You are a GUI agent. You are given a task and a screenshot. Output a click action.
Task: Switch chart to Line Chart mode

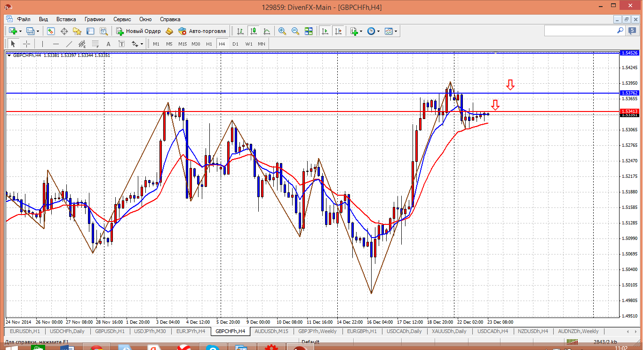point(267,31)
